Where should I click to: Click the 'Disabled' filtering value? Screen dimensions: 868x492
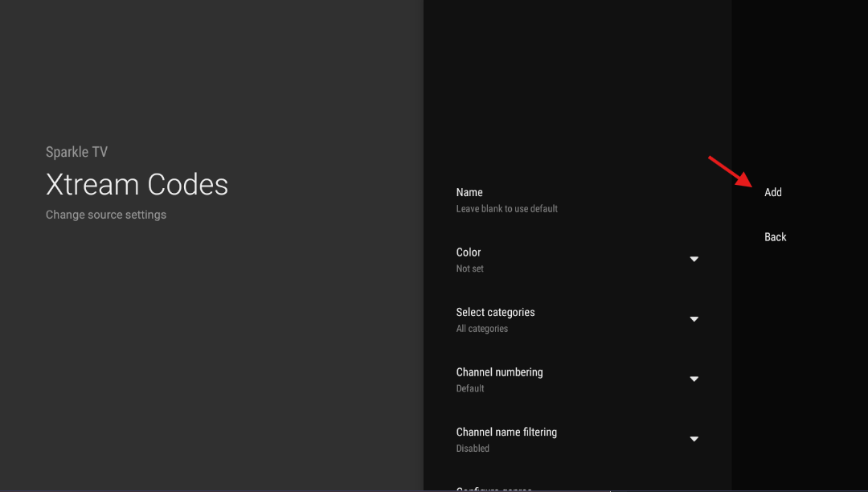point(473,449)
